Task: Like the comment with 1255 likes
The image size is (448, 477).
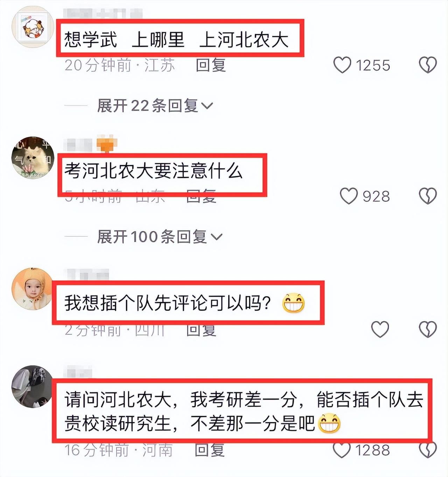Action: click(x=342, y=65)
